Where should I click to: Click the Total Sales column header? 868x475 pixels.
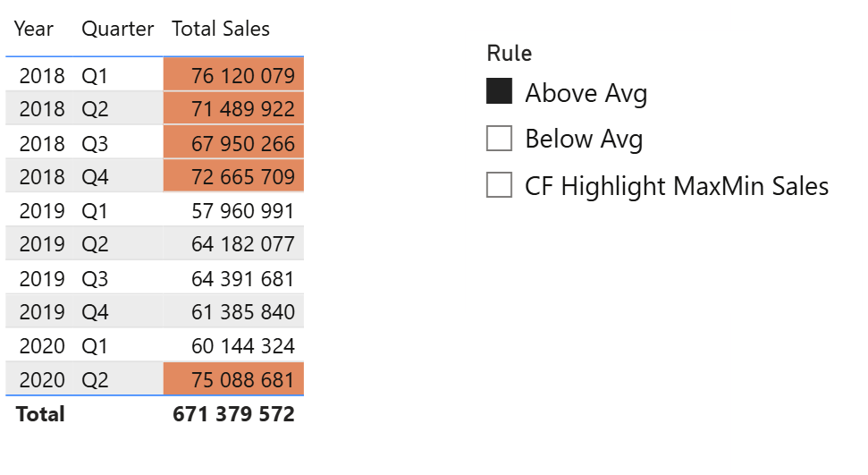[x=220, y=29]
